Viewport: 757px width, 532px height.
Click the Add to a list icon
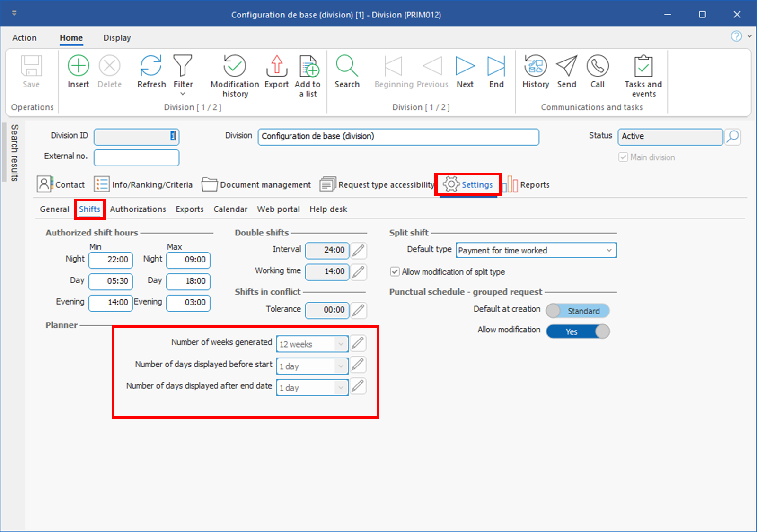[x=308, y=66]
